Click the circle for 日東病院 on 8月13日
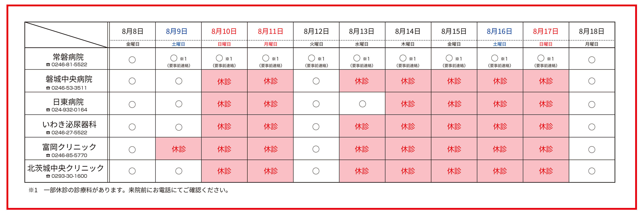 pyautogui.click(x=363, y=104)
